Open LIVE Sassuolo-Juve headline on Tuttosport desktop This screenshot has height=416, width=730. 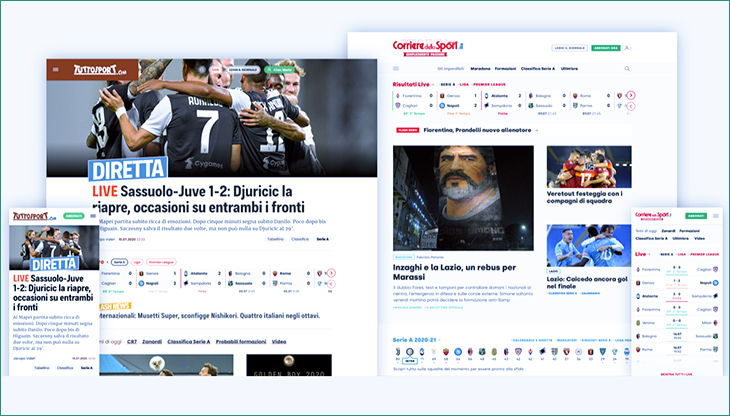click(x=198, y=199)
